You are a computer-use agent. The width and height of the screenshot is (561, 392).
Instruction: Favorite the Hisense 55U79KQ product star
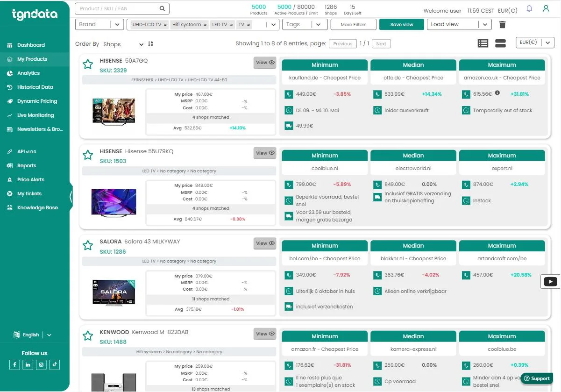coord(88,155)
